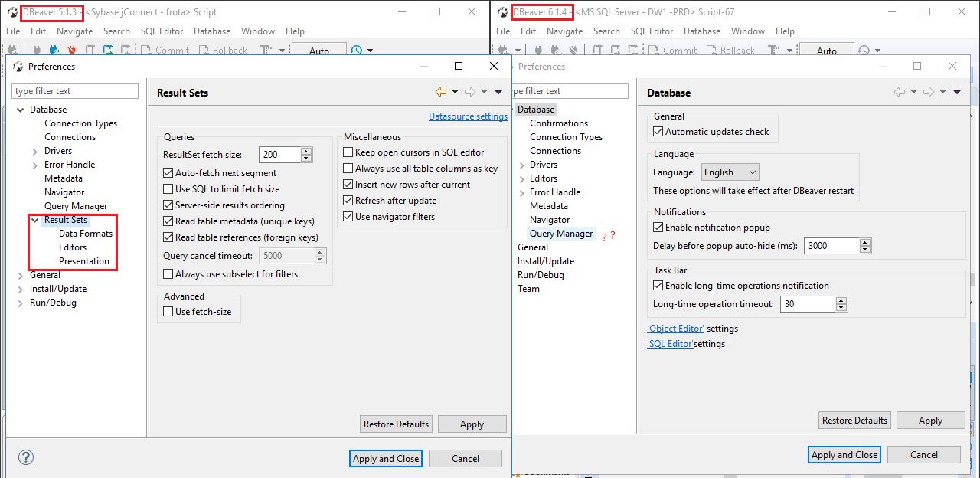980x478 pixels.
Task: Click transaction log clock icon in DBeaver 5.1.3
Action: pyautogui.click(x=356, y=50)
